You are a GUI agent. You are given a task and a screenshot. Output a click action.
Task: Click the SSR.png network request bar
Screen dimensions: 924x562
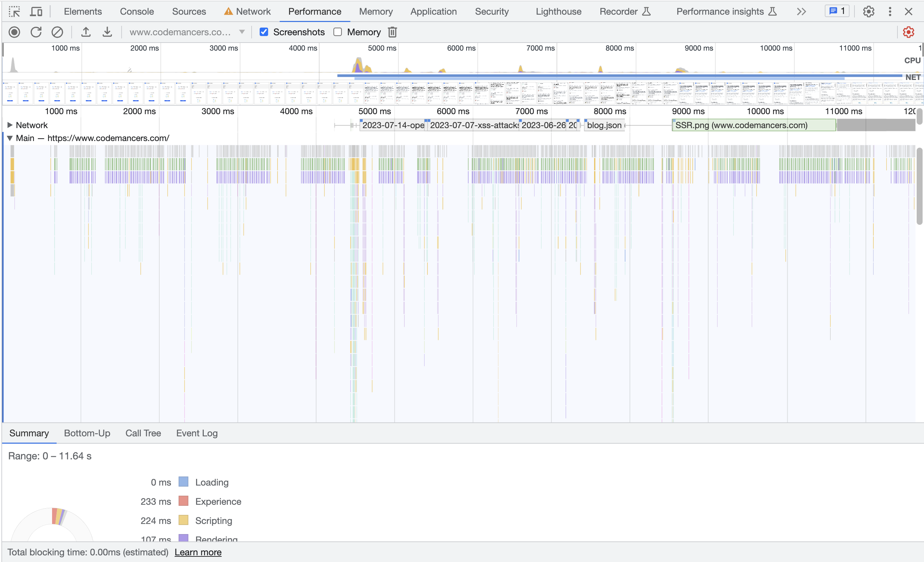tap(754, 125)
